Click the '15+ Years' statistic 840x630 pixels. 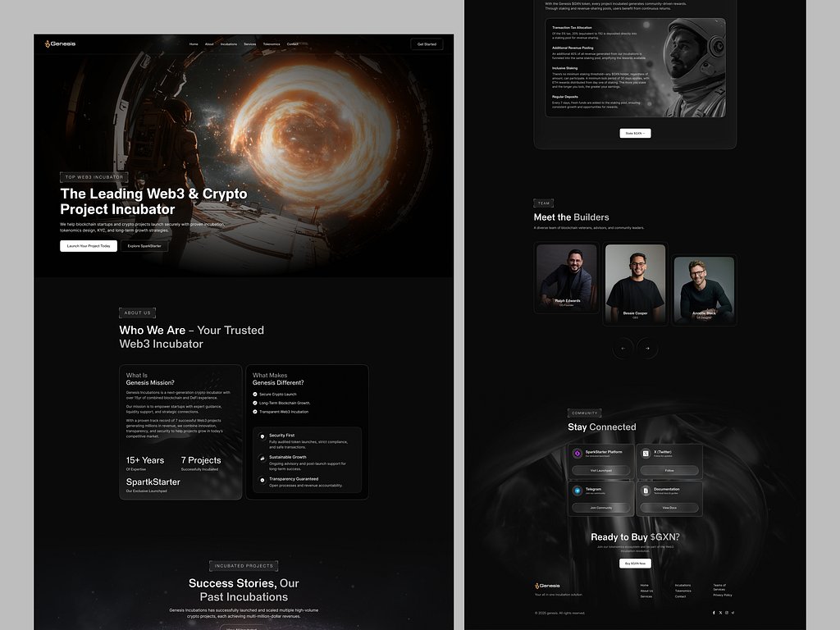(x=145, y=460)
